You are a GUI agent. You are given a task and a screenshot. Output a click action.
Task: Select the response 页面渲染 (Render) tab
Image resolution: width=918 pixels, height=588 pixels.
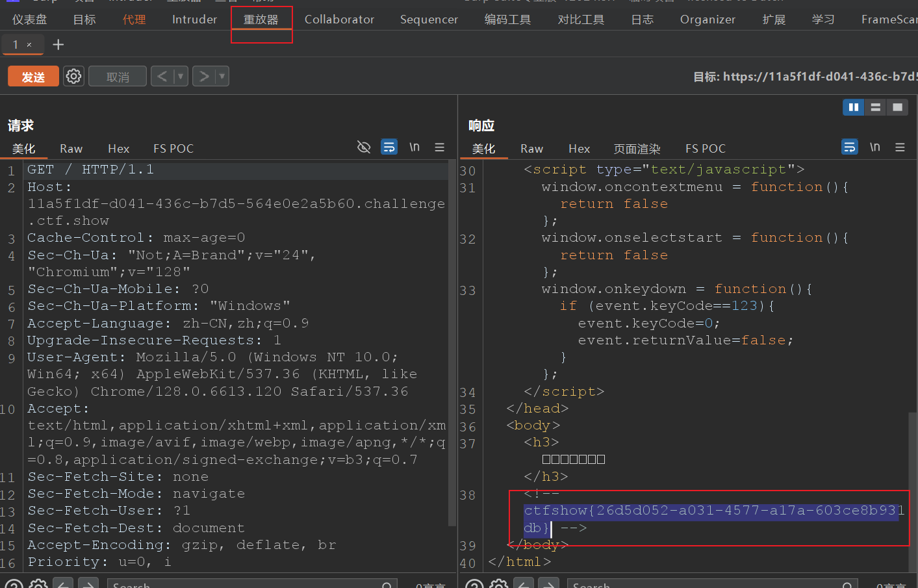(637, 149)
